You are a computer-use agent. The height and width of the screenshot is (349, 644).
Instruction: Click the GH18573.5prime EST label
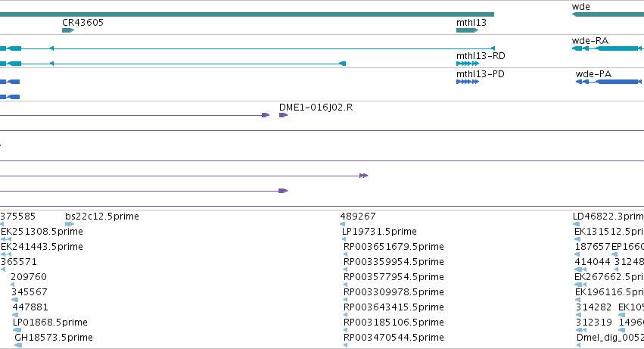coord(54,338)
